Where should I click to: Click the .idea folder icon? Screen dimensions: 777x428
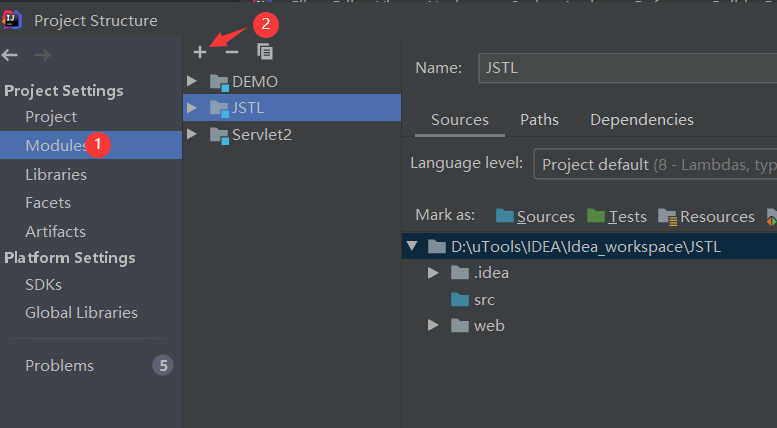[460, 272]
